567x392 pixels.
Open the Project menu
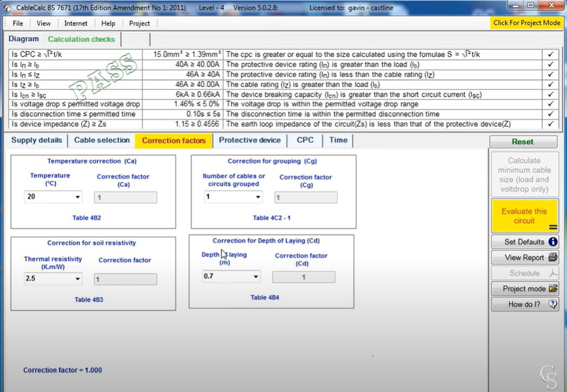tap(139, 23)
